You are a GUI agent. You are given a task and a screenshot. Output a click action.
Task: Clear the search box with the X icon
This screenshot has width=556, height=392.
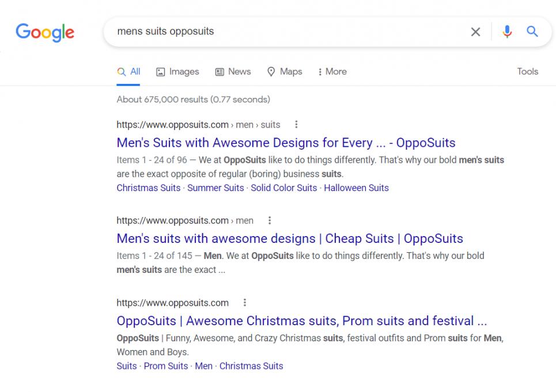(x=475, y=32)
